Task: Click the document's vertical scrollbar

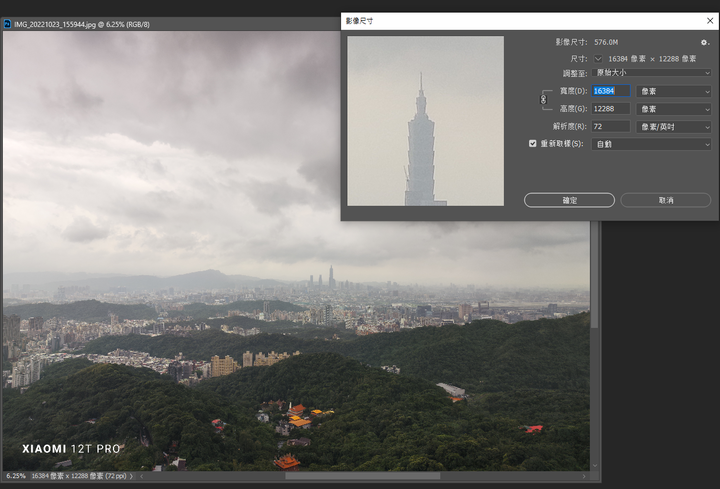Action: (x=595, y=275)
